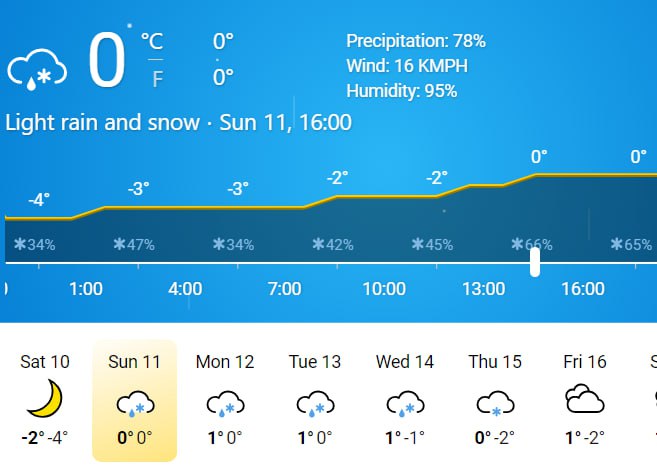Viewport: 657px width, 474px height.
Task: Click the Tuesday rain-snow cloud icon
Action: [315, 404]
